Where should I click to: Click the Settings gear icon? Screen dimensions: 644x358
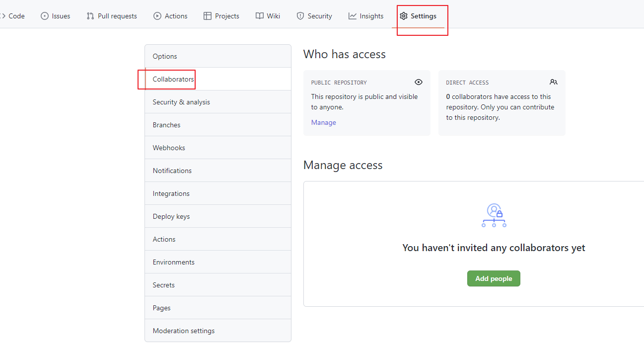pyautogui.click(x=404, y=16)
